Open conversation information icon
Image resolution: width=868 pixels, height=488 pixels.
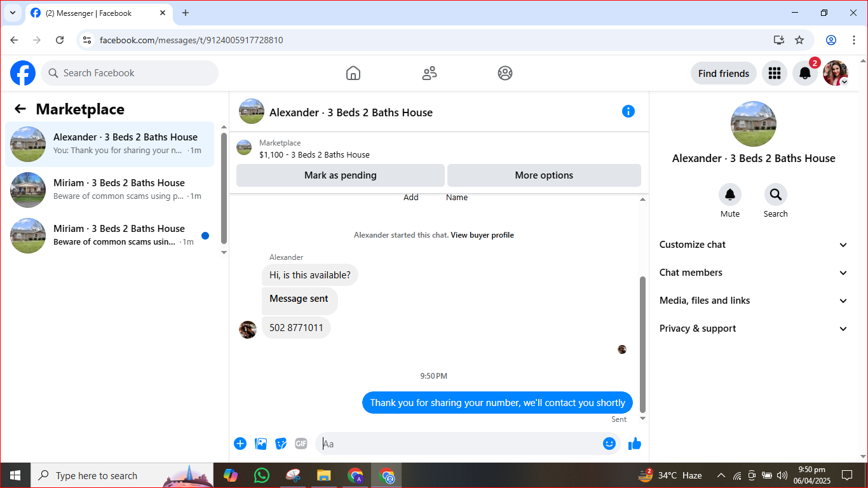pyautogui.click(x=628, y=111)
